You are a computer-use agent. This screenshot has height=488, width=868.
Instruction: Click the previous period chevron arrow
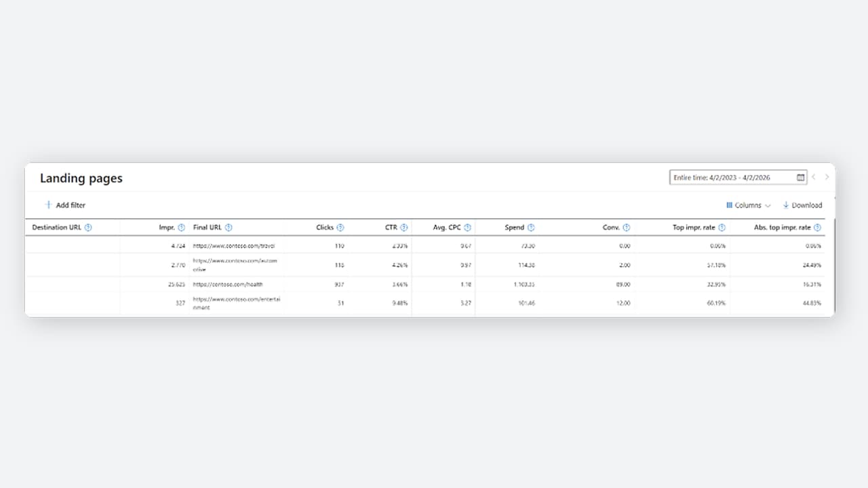[x=813, y=177]
